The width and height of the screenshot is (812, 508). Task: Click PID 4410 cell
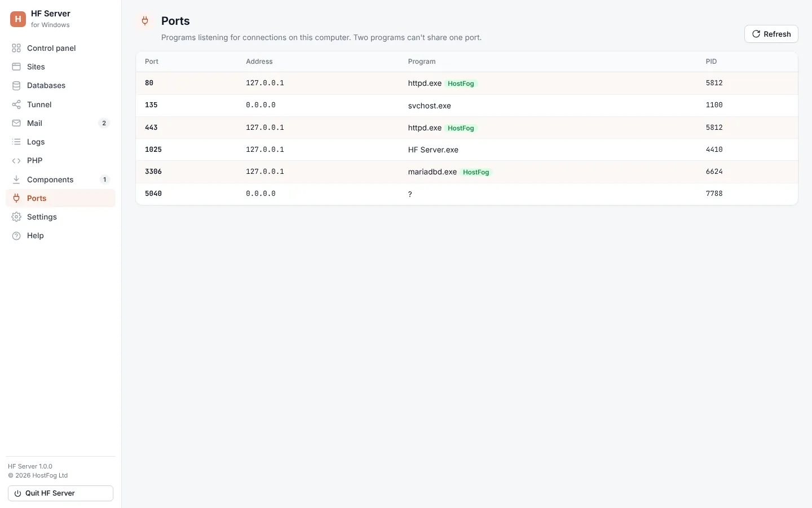(714, 150)
